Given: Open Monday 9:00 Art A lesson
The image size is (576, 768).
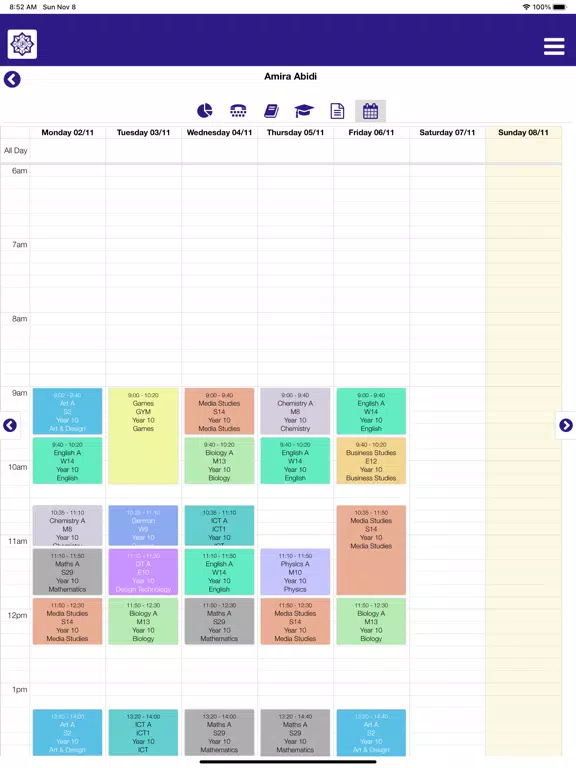Looking at the screenshot, I should (68, 411).
